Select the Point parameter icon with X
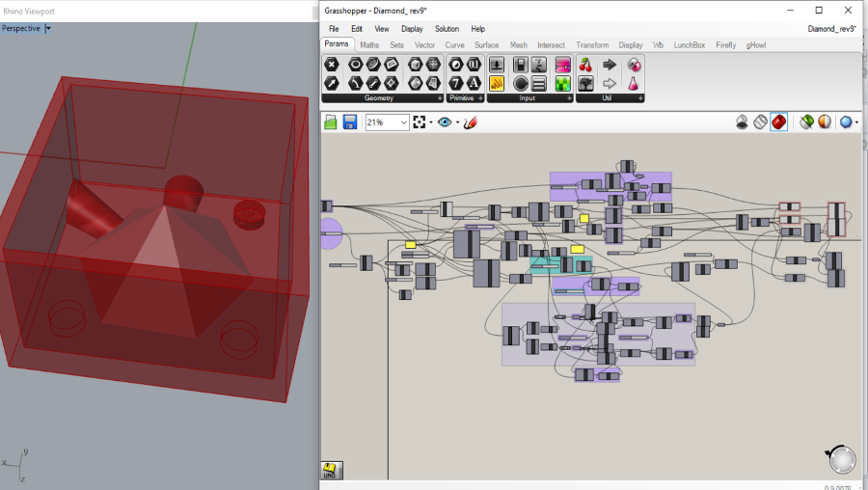Viewport: 868px width, 490px height. [332, 65]
